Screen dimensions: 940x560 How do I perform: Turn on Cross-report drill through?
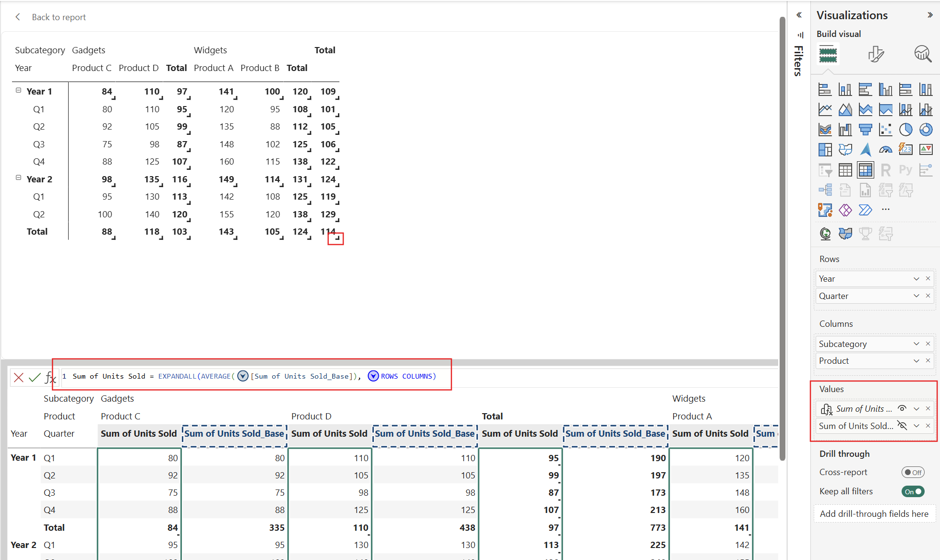pos(913,472)
